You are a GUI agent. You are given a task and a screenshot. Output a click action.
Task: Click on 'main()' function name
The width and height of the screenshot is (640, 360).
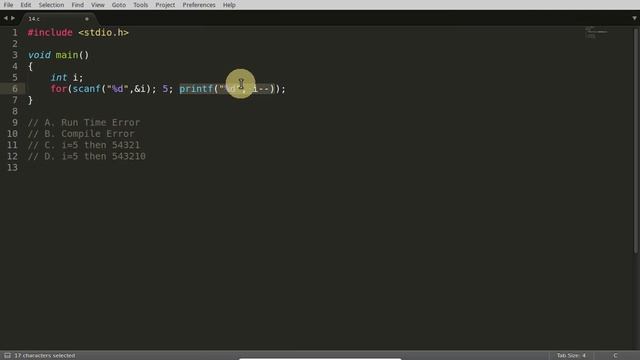[72, 55]
